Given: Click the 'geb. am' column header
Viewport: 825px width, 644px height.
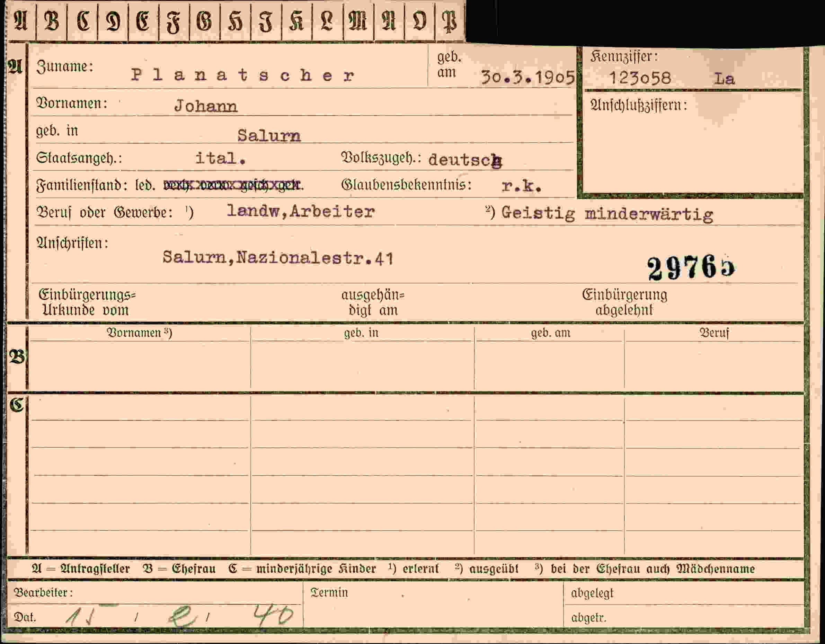Looking at the screenshot, I should click(x=550, y=333).
